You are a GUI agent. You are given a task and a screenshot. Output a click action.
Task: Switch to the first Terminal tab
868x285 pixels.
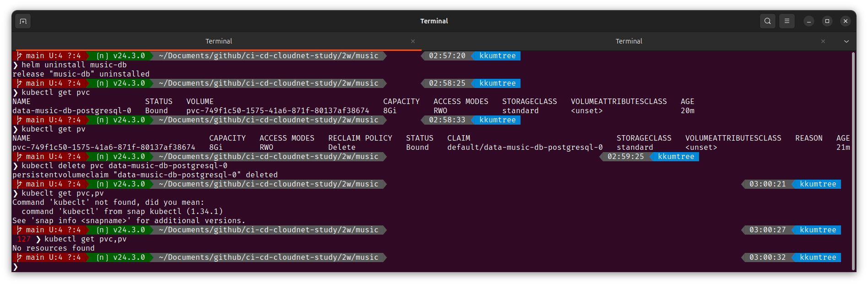(x=218, y=41)
